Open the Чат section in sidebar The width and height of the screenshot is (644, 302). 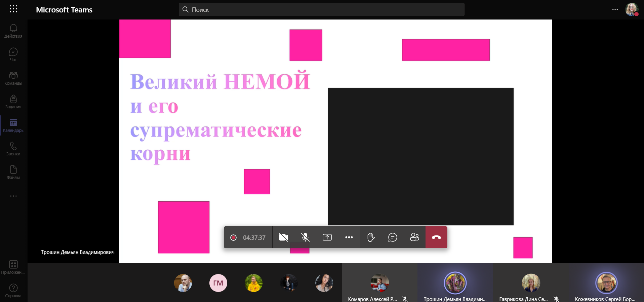13,54
